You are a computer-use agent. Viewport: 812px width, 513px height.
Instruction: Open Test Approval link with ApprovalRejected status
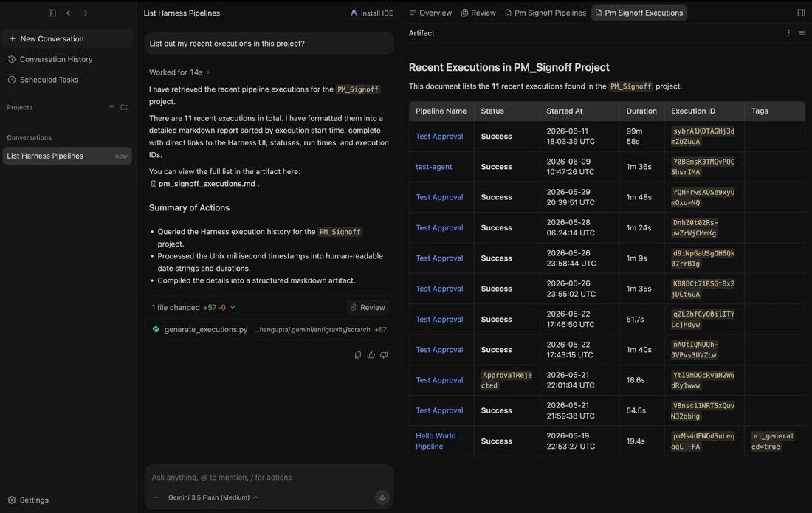tap(439, 380)
